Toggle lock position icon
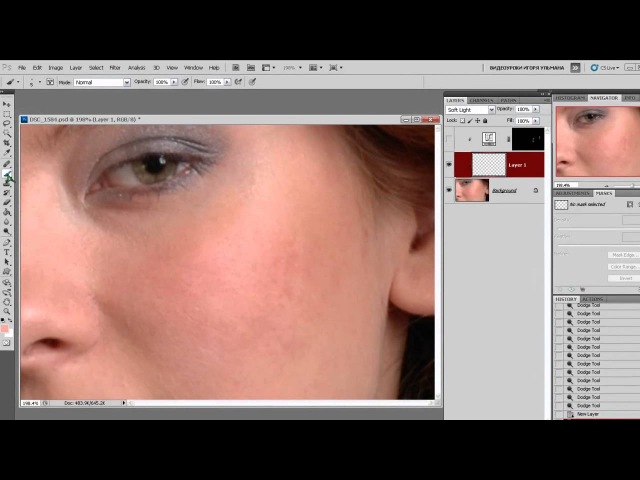This screenshot has width=640, height=480. click(478, 121)
